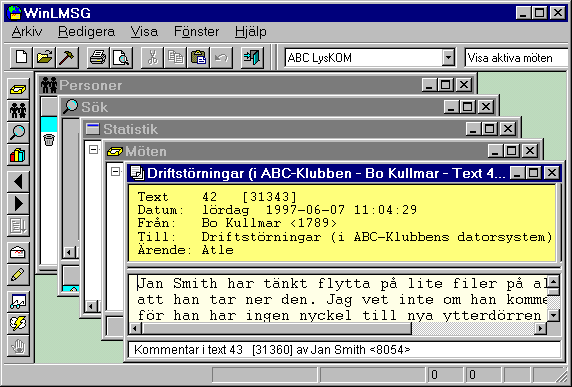
Task: Go to next text with right arrow
Action: [x=18, y=204]
